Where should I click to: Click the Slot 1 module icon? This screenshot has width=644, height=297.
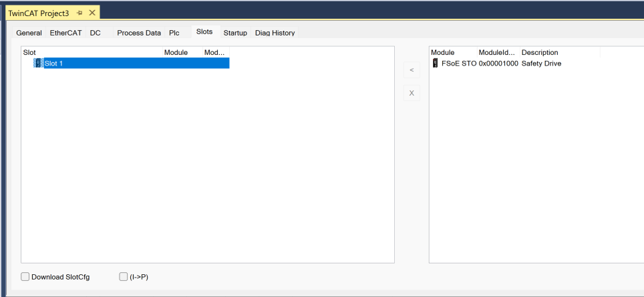pyautogui.click(x=38, y=63)
